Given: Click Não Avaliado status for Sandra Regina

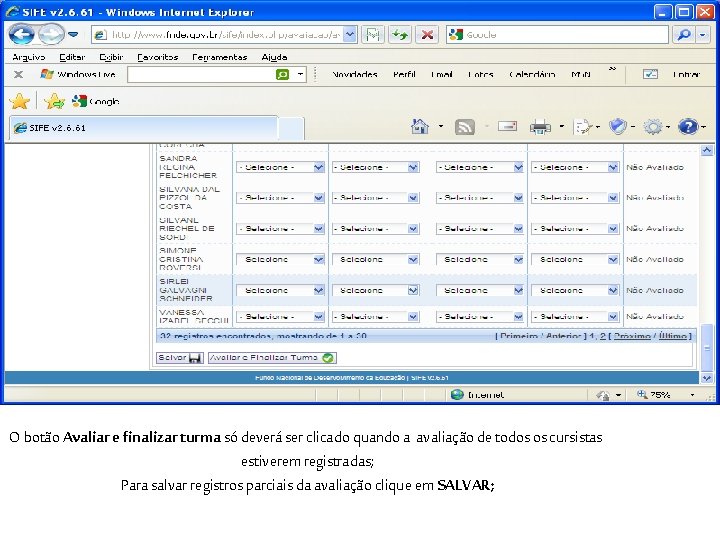Looking at the screenshot, I should 655,167.
